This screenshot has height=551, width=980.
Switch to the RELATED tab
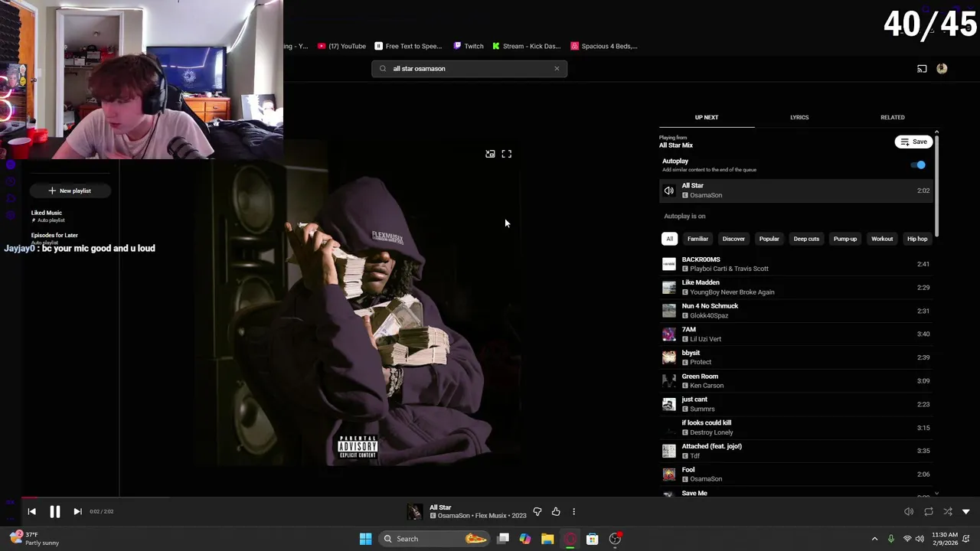pos(892,117)
